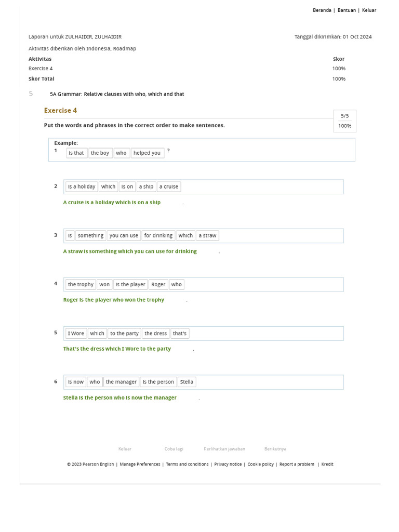Click the 'helped you' example tile
Image resolution: width=399 pixels, height=532 pixels.
pyautogui.click(x=147, y=153)
